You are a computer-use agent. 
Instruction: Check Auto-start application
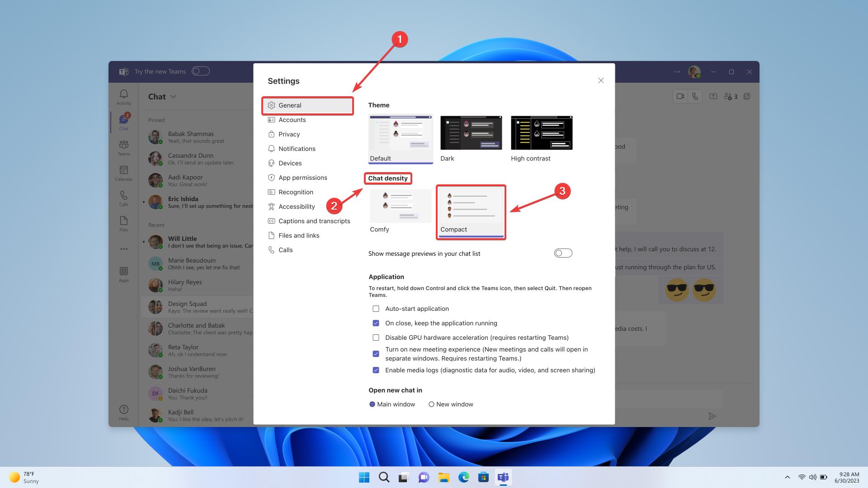coord(376,309)
